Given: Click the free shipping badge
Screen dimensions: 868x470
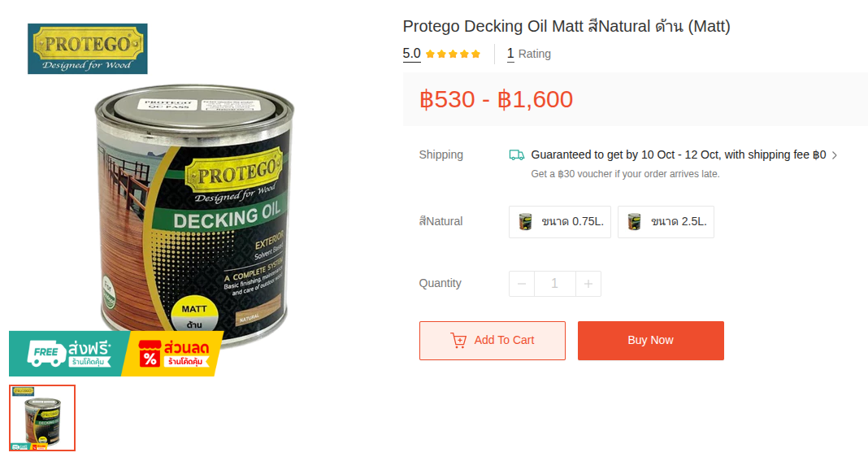Looking at the screenshot, I should click(x=69, y=353).
